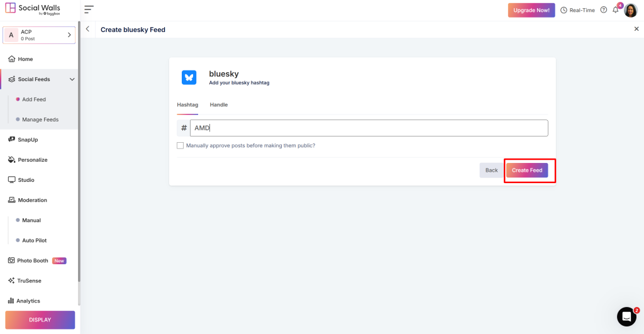Click the 'Add your bluesky hashtag' text
The width and height of the screenshot is (644, 334).
tap(239, 82)
